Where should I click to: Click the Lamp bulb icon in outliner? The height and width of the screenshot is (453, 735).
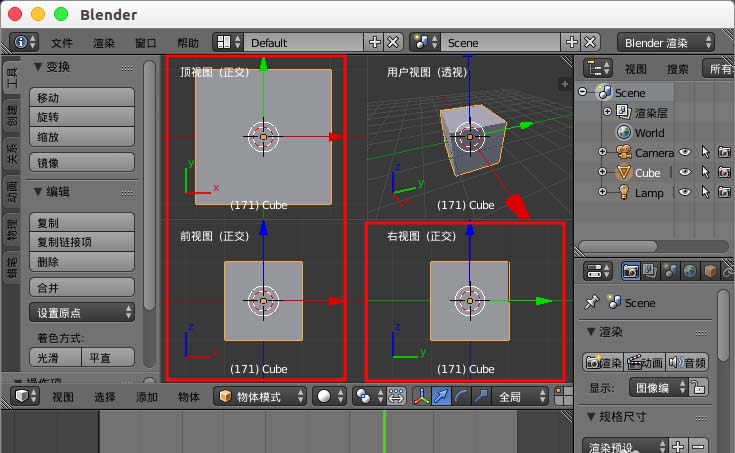pos(623,192)
